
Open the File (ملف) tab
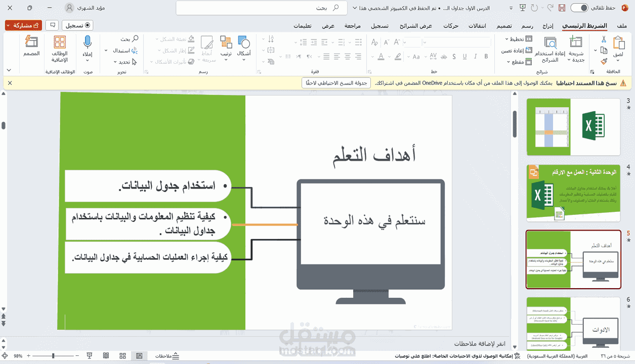coord(622,25)
